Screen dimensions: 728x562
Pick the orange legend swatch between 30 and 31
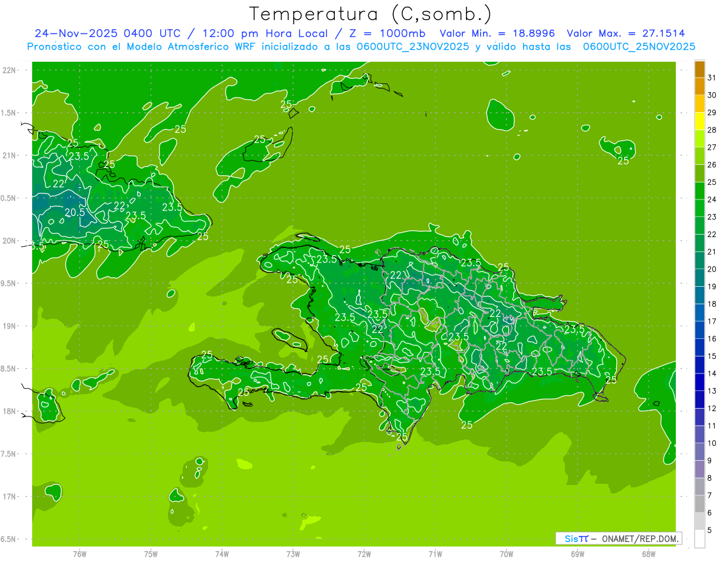pyautogui.click(x=699, y=86)
